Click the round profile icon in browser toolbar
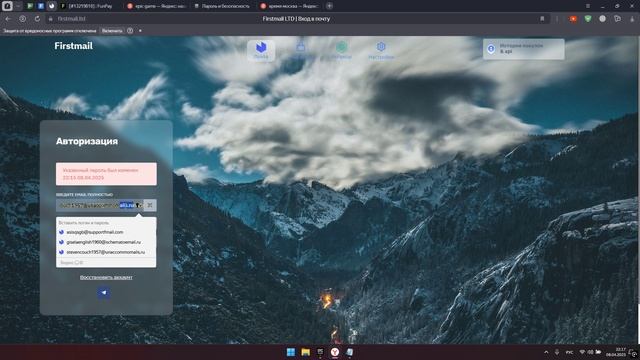 (x=602, y=19)
